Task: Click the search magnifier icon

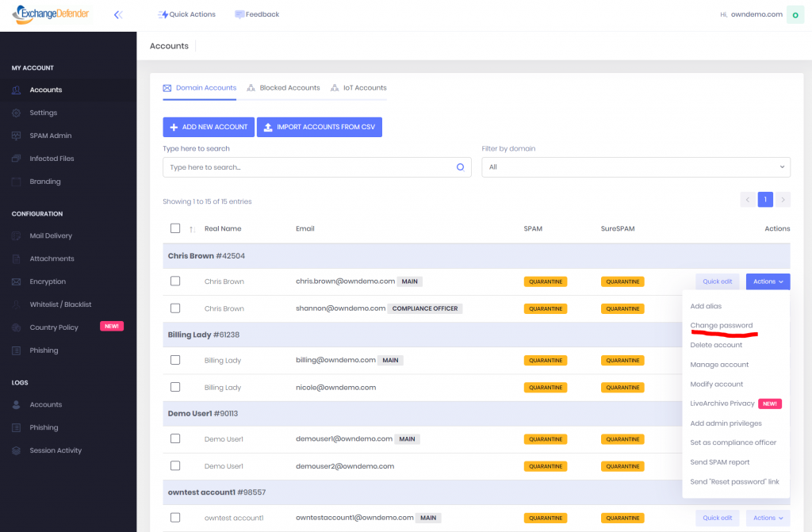Action: 461,167
